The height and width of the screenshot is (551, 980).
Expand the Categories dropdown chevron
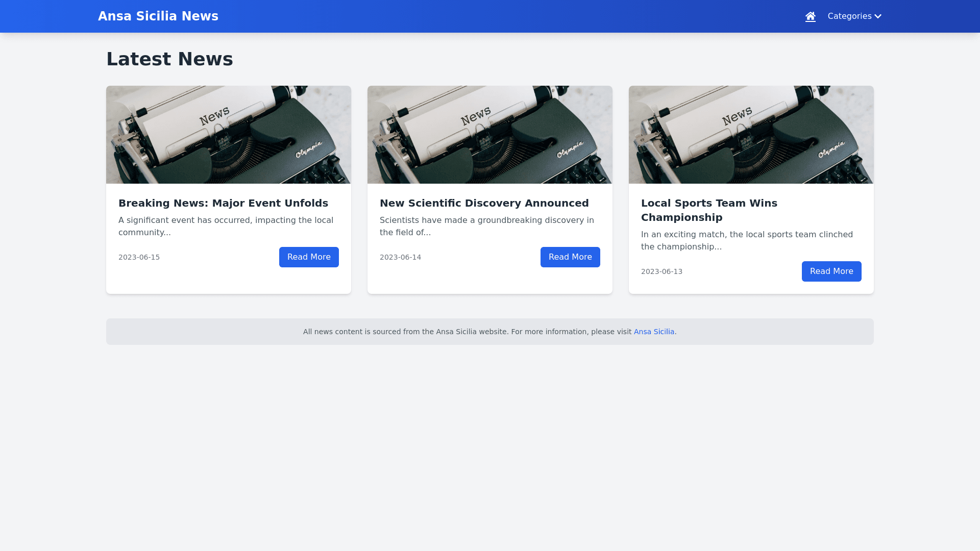pos(878,16)
